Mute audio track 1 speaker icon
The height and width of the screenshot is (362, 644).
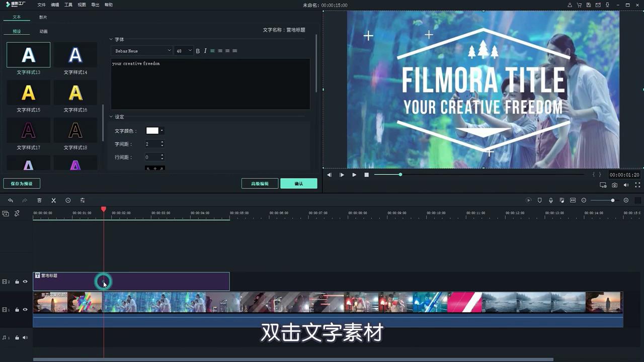(x=25, y=338)
